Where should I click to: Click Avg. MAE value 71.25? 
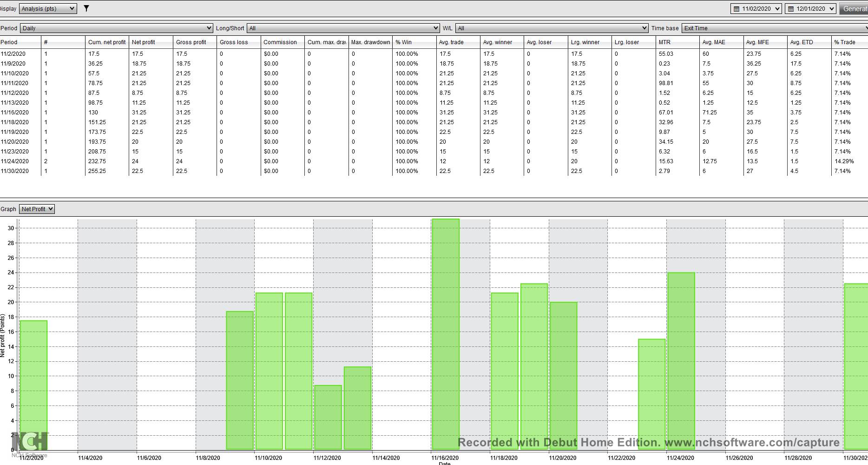tap(710, 113)
